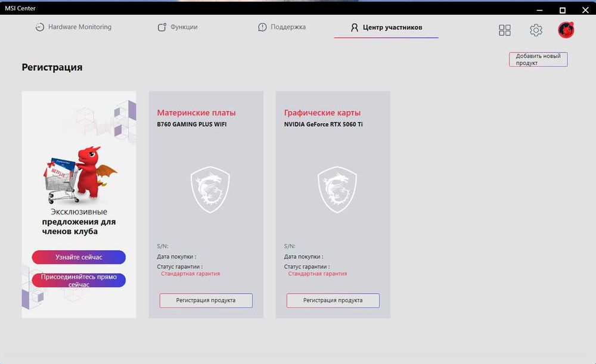Click Присоединяйтесь прямо сейчас button

79,281
